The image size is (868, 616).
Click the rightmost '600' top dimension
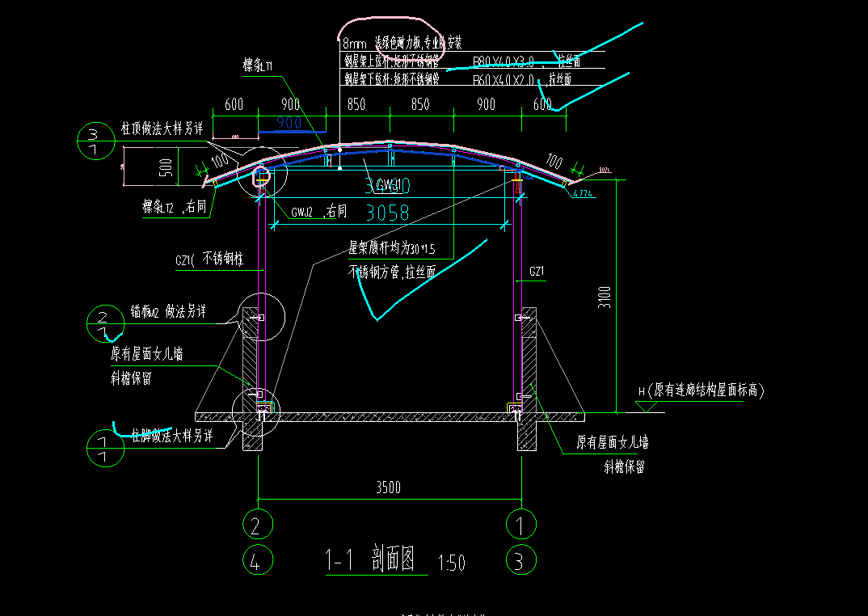[x=542, y=104]
